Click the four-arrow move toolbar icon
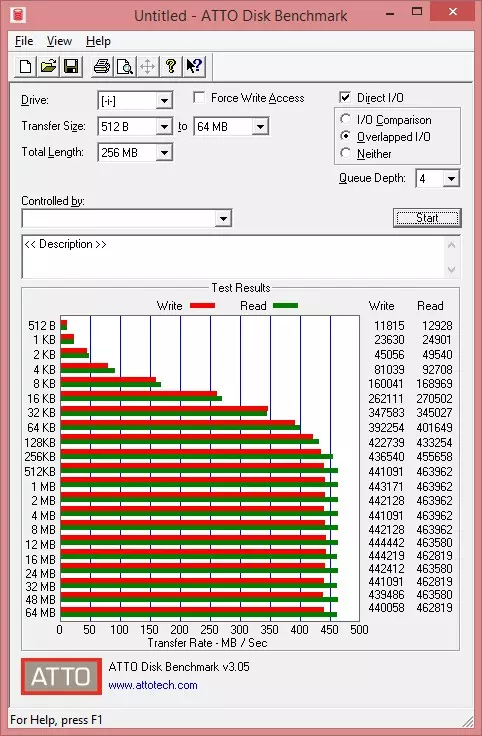This screenshot has height=736, width=482. (147, 66)
